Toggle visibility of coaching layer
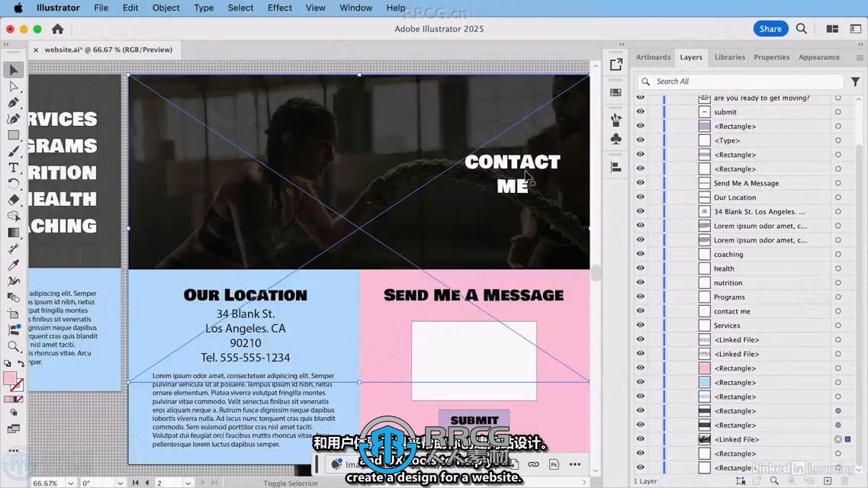 641,254
